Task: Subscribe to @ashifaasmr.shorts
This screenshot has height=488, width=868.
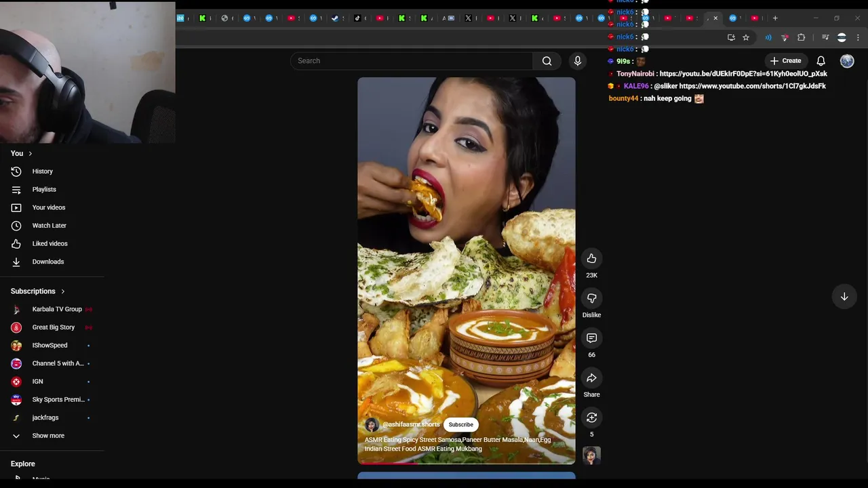Action: point(460,424)
